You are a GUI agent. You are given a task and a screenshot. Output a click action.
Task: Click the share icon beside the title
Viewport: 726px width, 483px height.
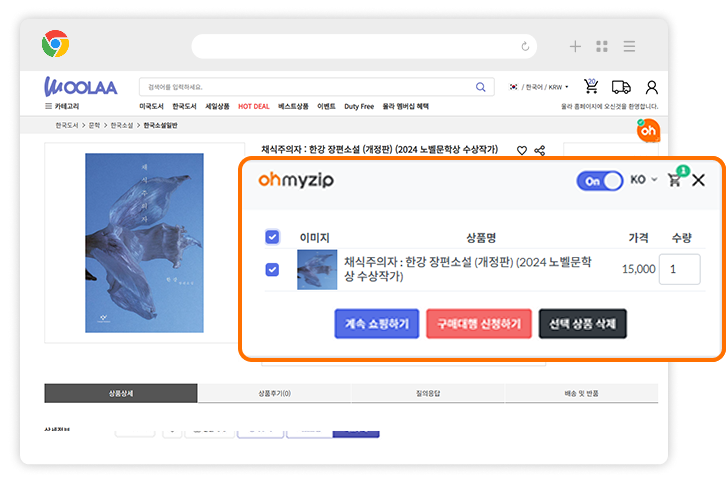[540, 151]
